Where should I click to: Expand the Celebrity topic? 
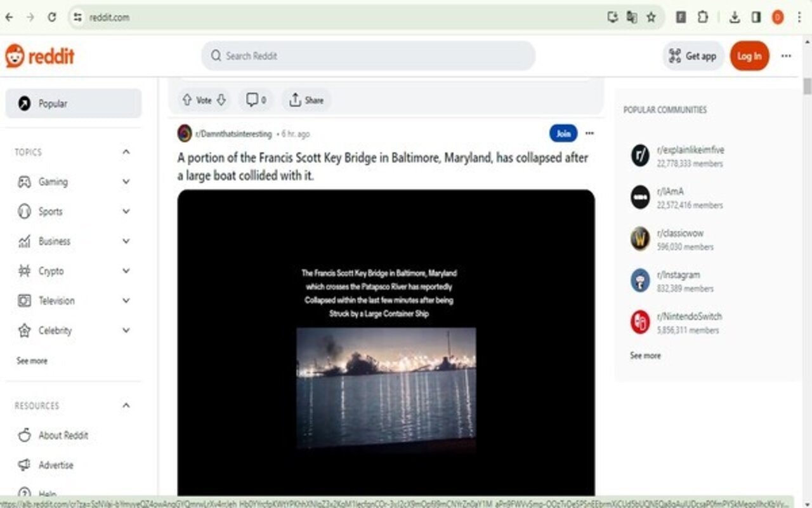click(x=126, y=330)
